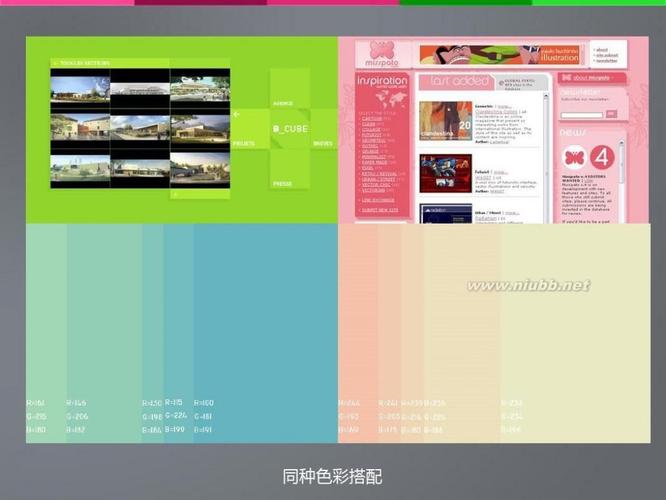The image size is (666, 500).
Task: Open the center building photo thumbnail
Action: click(140, 127)
